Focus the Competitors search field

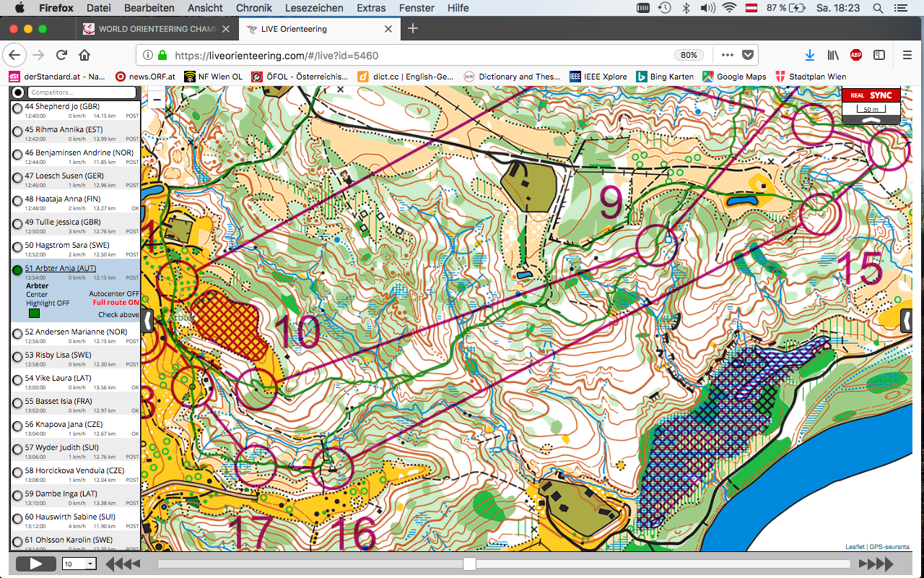tap(82, 93)
